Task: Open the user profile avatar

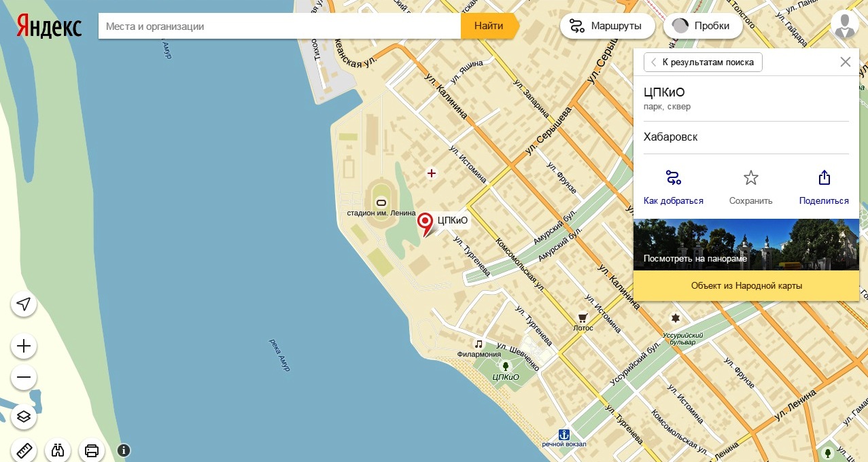Action: coord(845,25)
